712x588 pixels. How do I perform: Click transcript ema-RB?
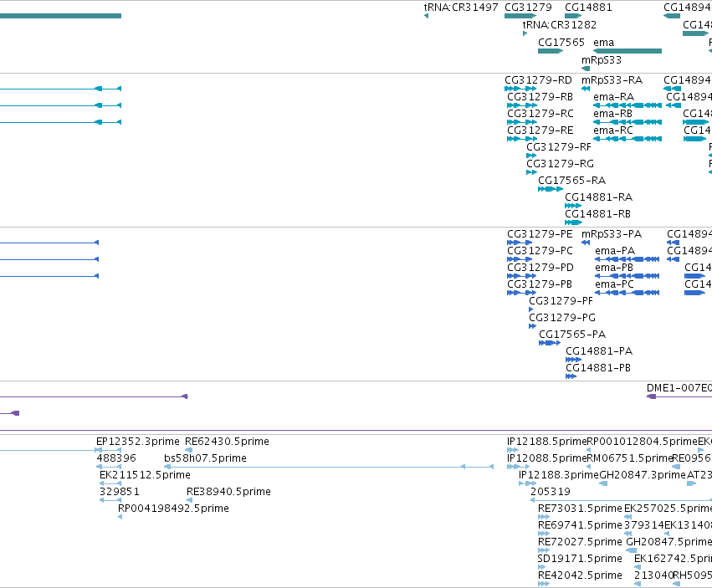tap(612, 114)
